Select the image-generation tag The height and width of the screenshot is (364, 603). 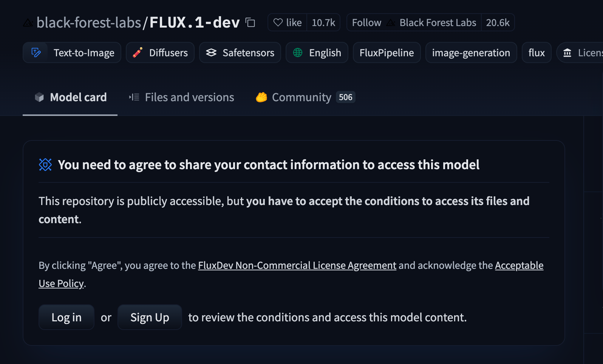471,52
